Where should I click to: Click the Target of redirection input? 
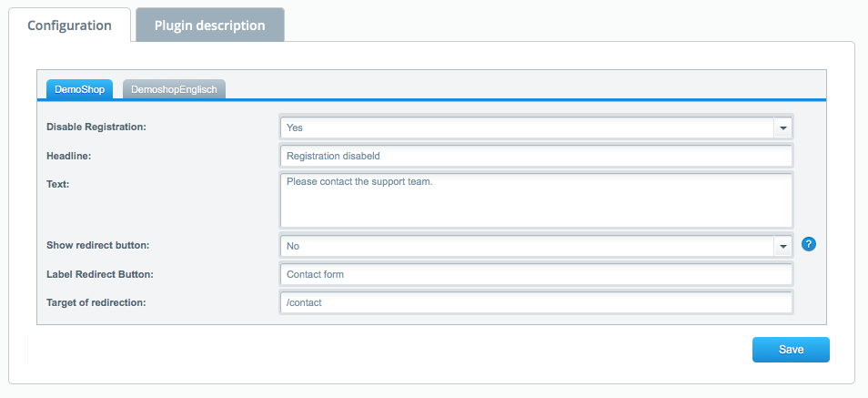[x=536, y=302]
